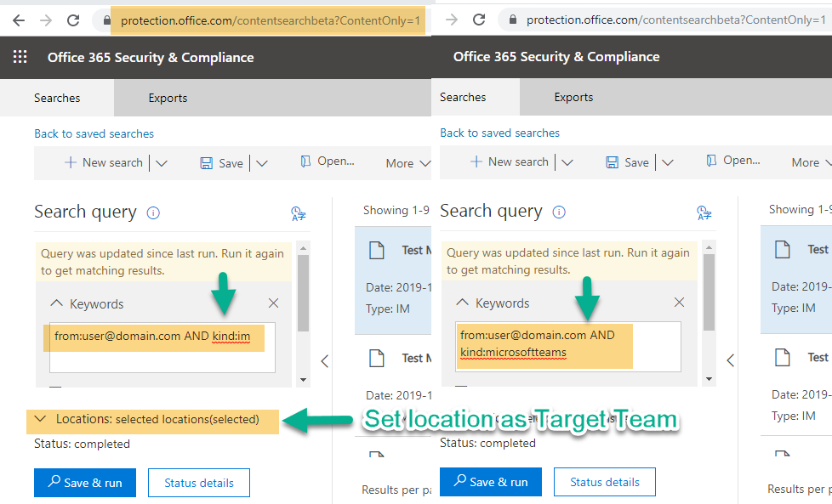
Task: Open the Office 365 app launcher
Action: 20,57
